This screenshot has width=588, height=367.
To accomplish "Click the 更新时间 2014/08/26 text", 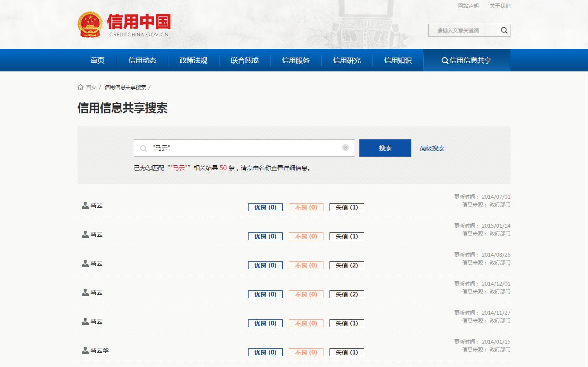I will 482,255.
